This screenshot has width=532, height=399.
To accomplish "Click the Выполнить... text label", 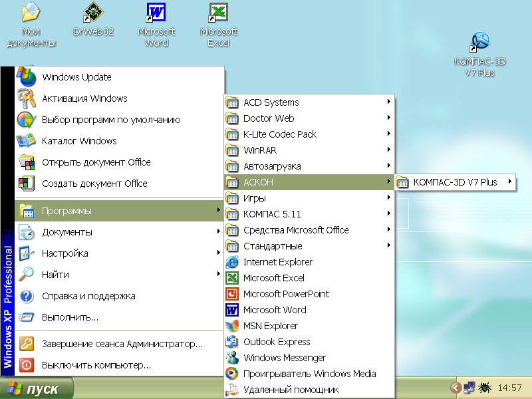I will [70, 318].
